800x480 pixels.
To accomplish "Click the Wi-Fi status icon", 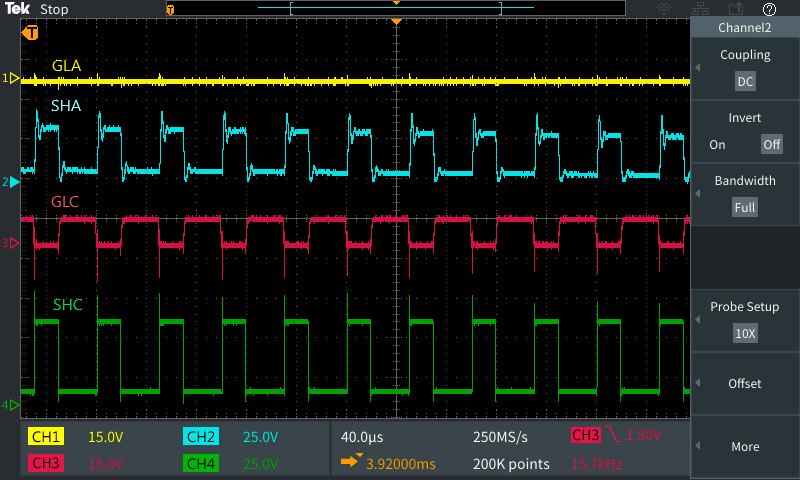I will tap(664, 9).
